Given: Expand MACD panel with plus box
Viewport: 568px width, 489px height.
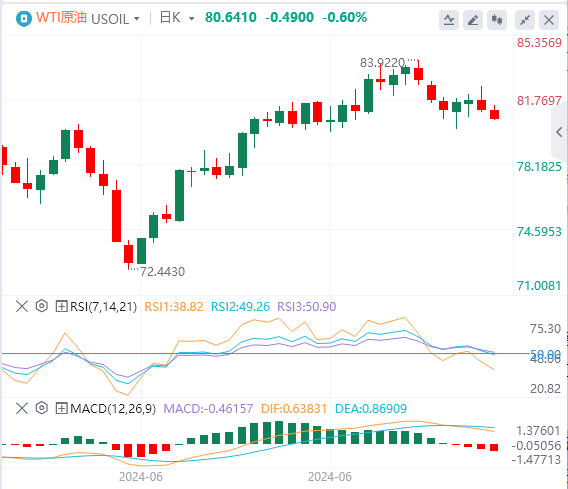Looking at the screenshot, I should click(61, 408).
